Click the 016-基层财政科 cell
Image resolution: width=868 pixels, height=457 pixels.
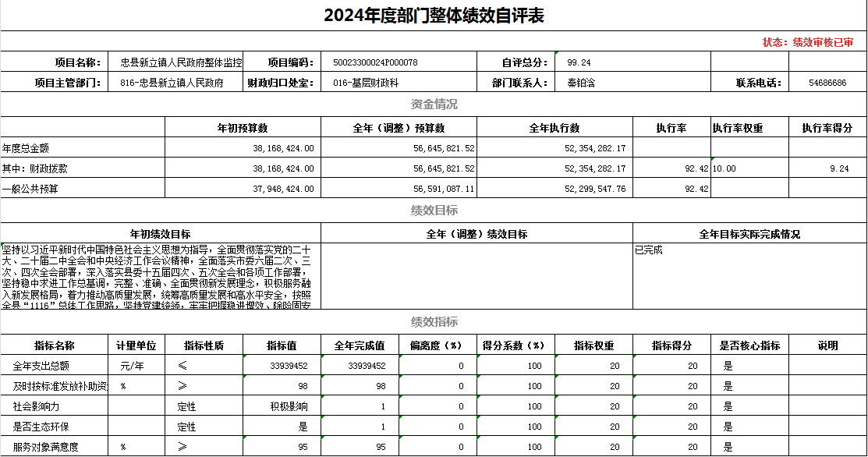click(366, 83)
